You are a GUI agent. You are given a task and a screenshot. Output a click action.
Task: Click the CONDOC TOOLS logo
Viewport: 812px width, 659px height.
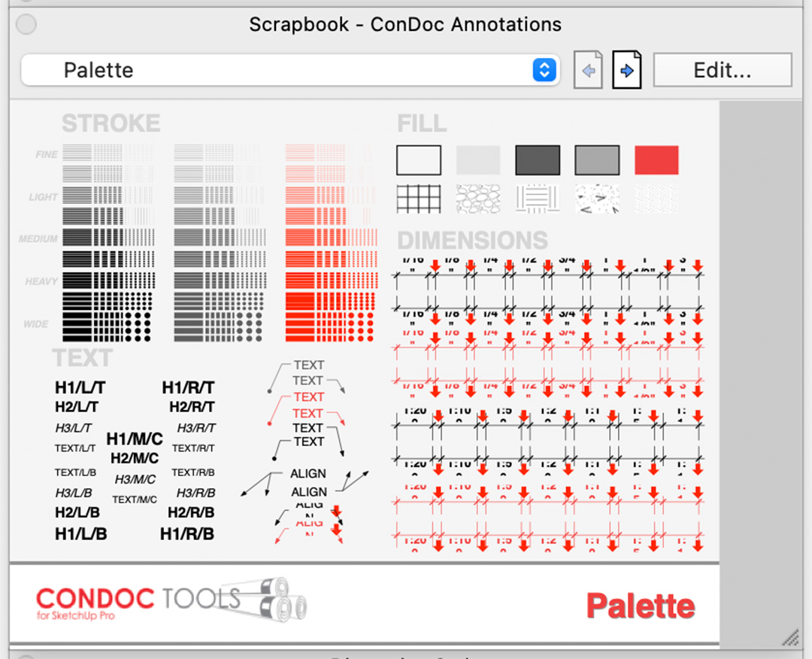171,601
